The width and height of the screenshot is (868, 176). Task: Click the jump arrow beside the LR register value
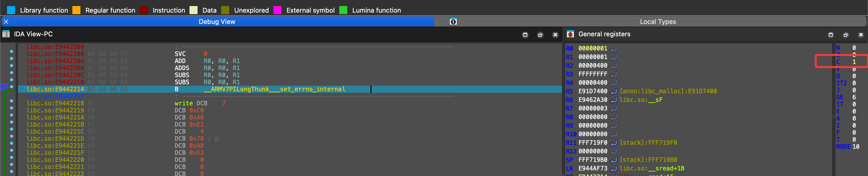point(614,169)
